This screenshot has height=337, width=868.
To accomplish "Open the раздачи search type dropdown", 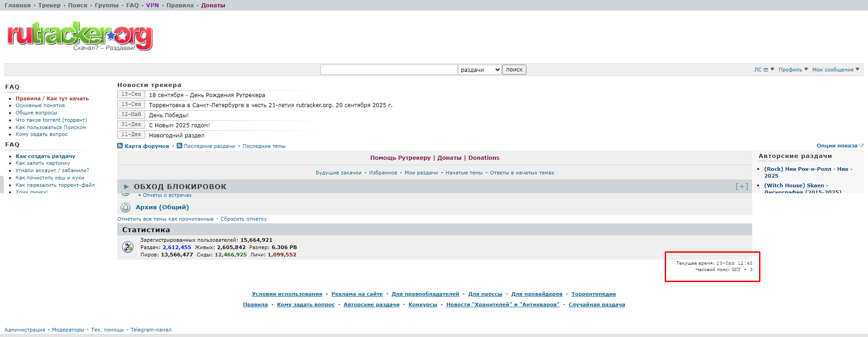I will click(x=480, y=70).
